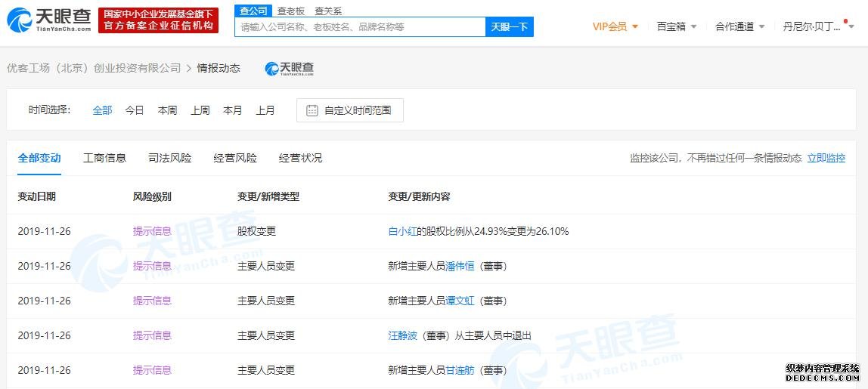Open 白小红 person link
Viewport: 868px width, 389px height.
coord(402,231)
